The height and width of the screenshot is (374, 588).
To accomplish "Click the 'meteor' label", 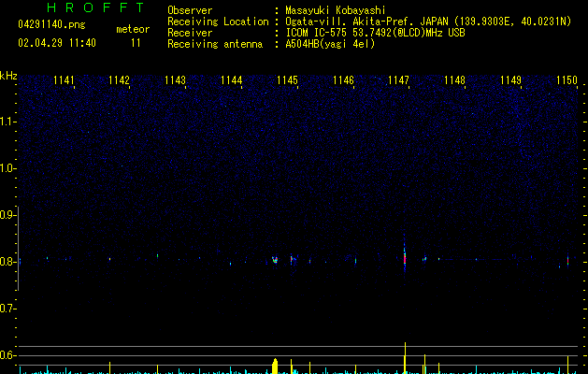I will pos(133,29).
